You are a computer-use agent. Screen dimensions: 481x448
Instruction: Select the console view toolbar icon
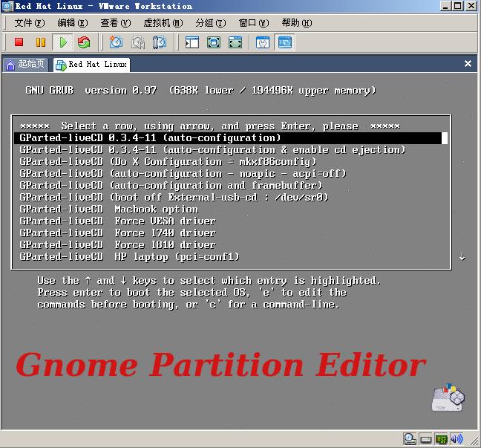coord(285,42)
